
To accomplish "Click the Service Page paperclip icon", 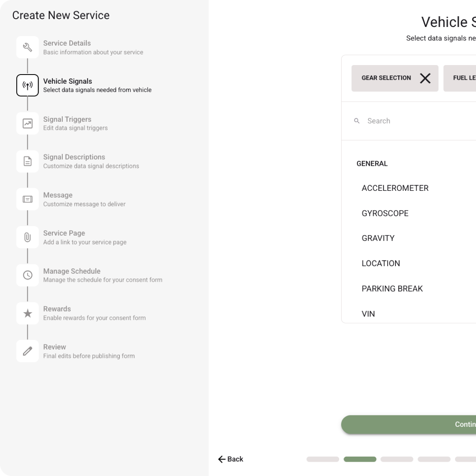I will point(27,237).
